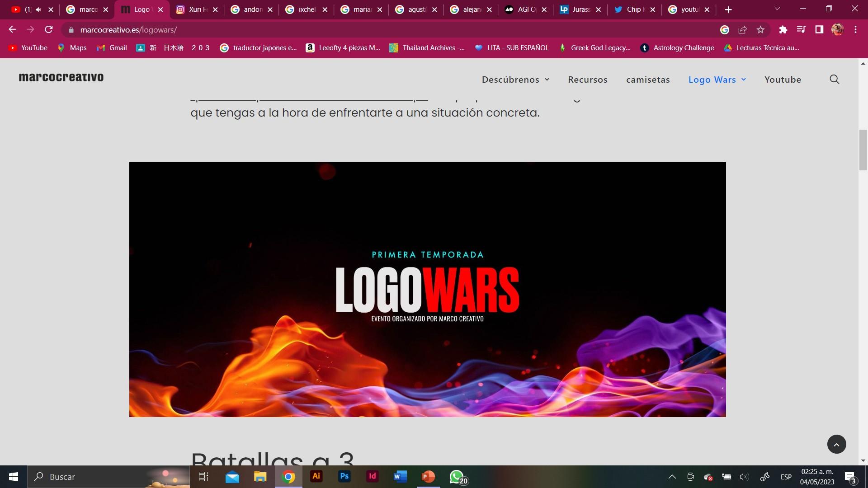
Task: Click the Logo Wars banner image
Action: pos(427,289)
